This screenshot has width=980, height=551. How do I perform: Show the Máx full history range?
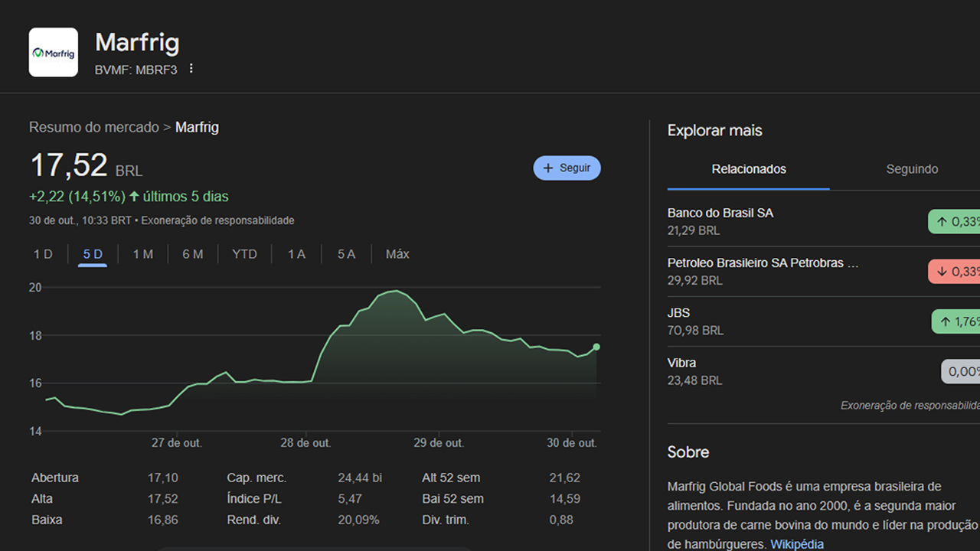397,254
